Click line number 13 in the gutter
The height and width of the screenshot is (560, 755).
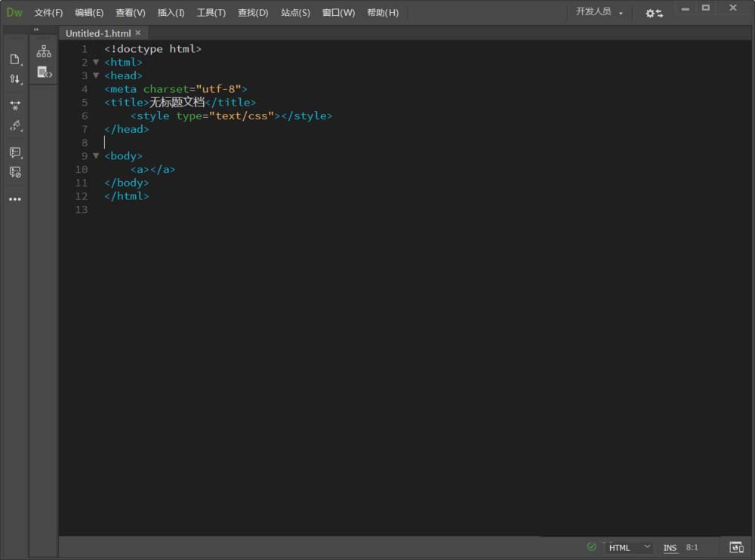coord(82,210)
